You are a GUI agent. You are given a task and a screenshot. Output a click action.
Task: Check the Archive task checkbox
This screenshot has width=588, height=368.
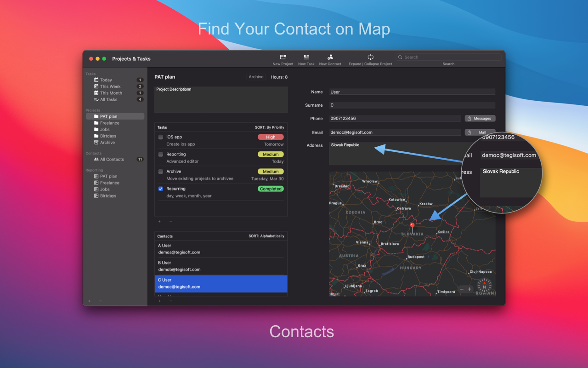161,172
